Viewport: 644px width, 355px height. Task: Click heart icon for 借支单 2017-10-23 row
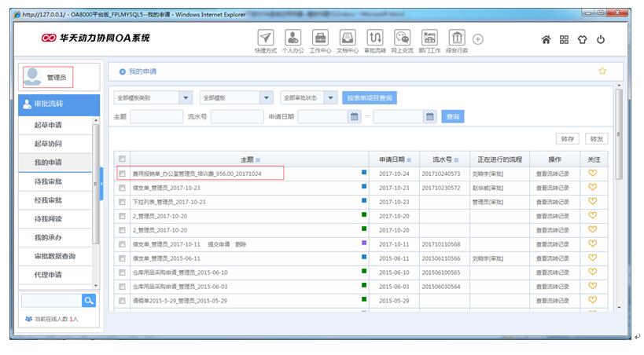point(593,187)
